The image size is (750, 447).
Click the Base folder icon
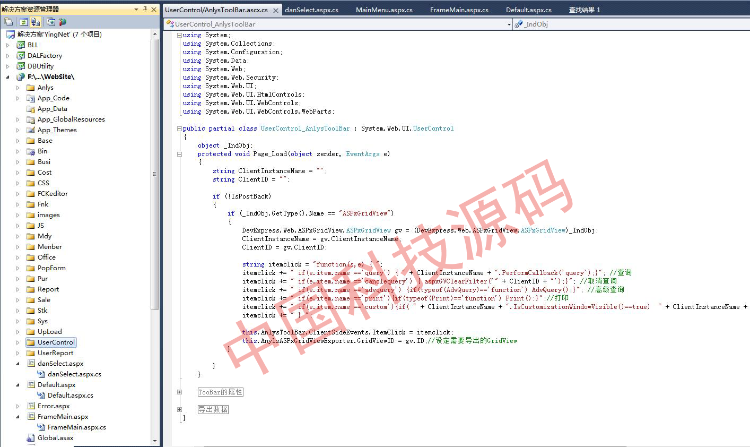(x=31, y=141)
